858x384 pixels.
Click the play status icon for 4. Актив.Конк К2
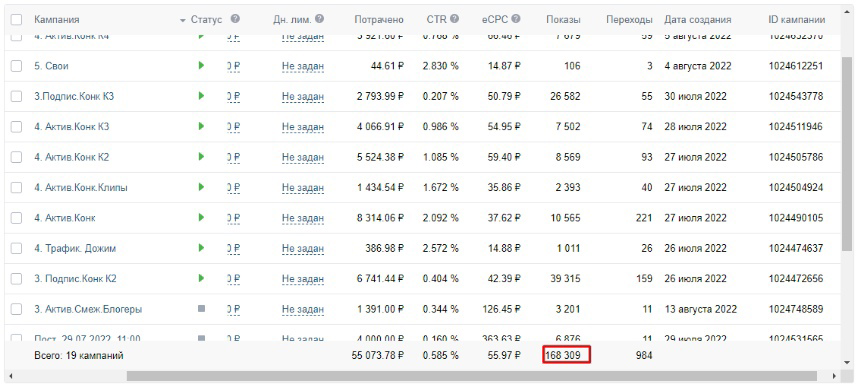click(201, 157)
